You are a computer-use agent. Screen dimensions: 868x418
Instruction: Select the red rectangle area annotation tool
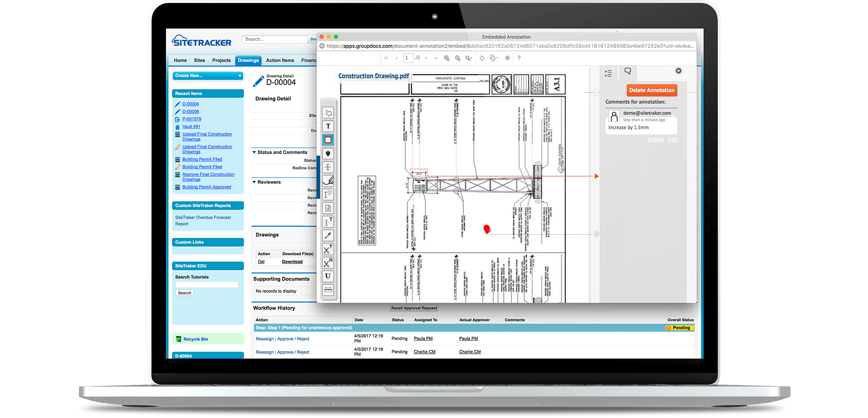tap(328, 140)
